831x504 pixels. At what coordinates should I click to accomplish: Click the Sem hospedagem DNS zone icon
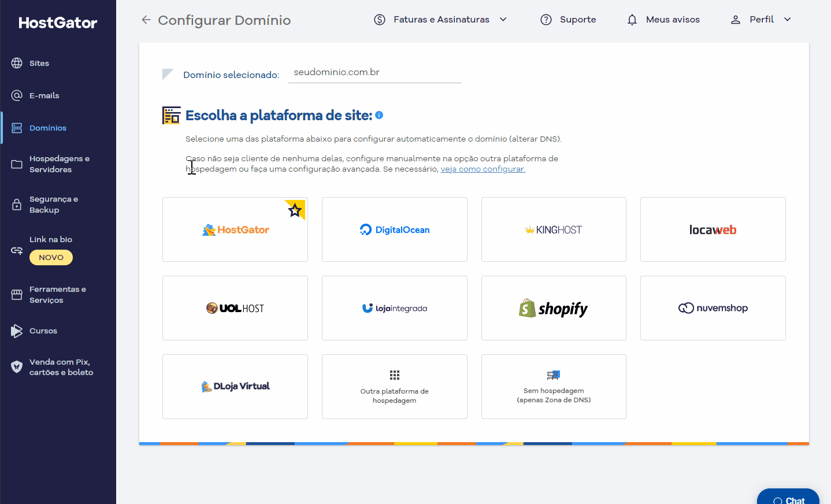click(x=554, y=375)
